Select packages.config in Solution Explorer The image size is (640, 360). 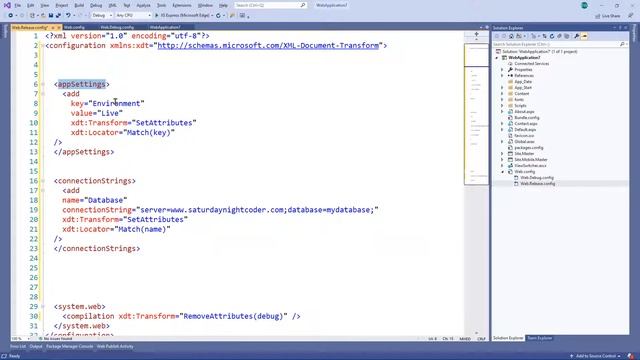coord(529,148)
